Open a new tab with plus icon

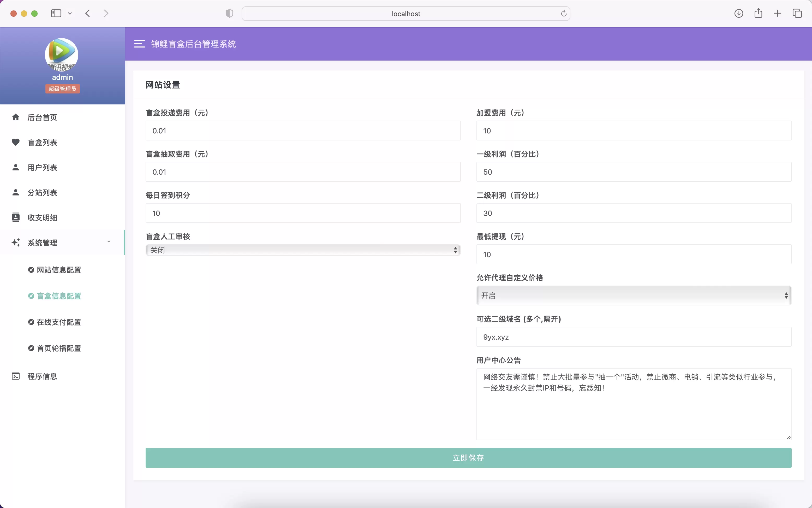click(x=777, y=13)
